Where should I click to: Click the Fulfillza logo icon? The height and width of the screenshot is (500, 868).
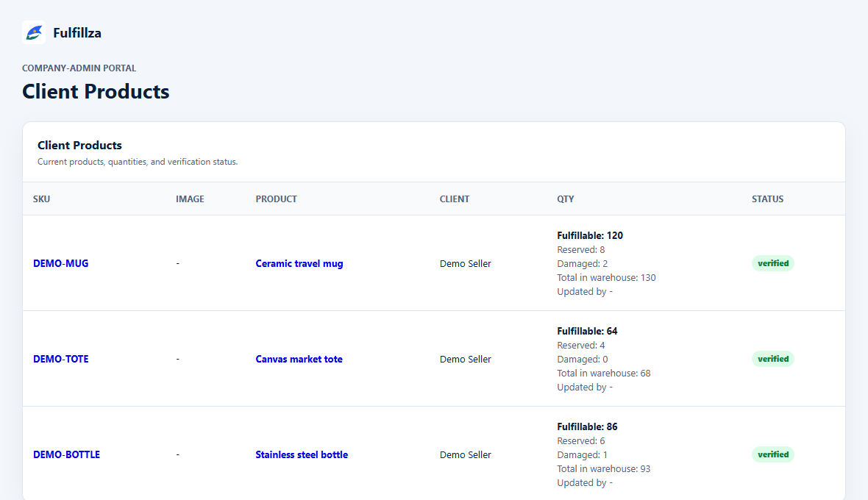point(34,32)
